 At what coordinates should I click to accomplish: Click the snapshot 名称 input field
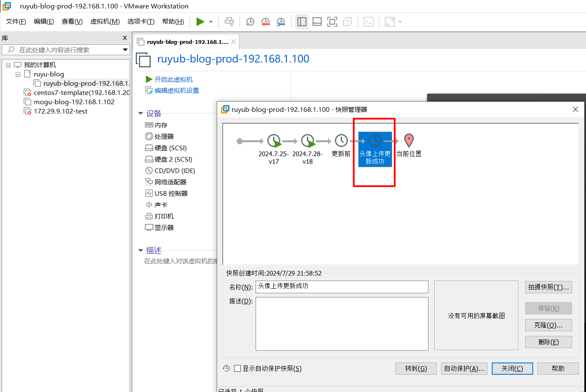(342, 287)
